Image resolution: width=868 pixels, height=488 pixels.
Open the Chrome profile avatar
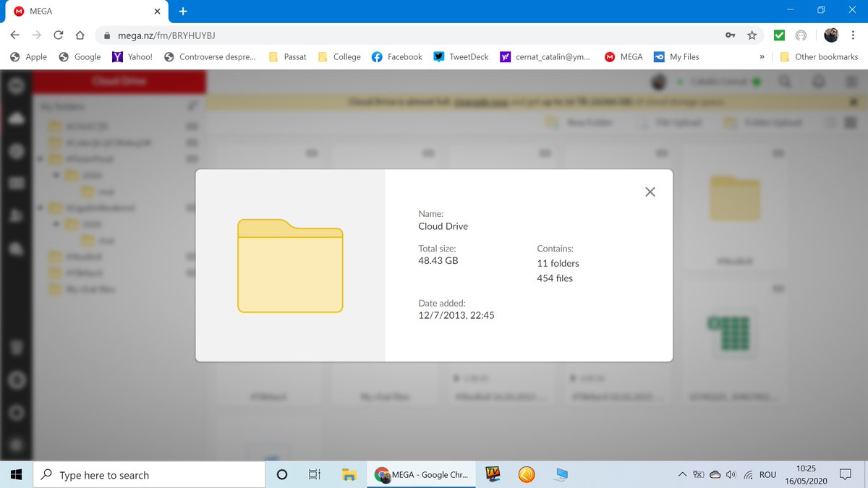click(832, 35)
